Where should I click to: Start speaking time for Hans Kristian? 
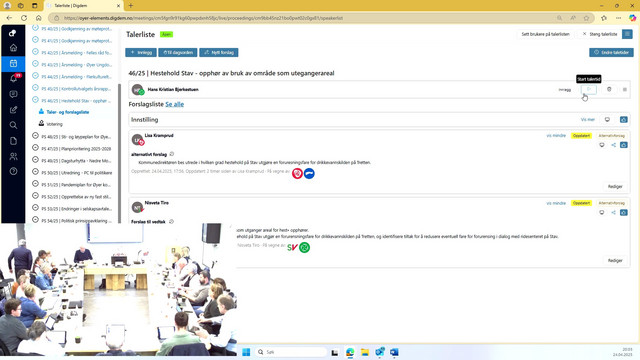point(589,89)
